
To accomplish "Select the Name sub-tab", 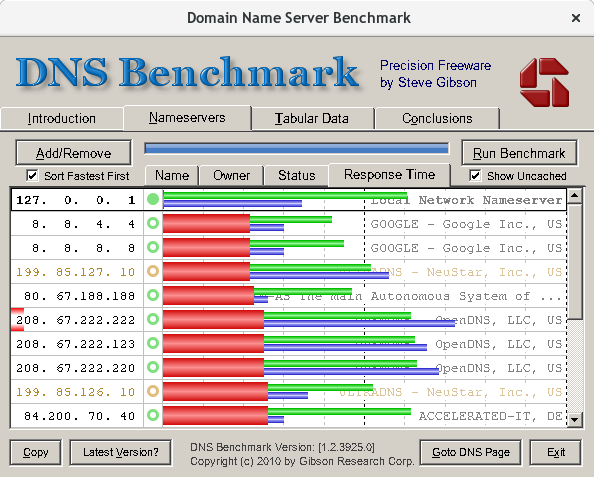I will tap(172, 175).
